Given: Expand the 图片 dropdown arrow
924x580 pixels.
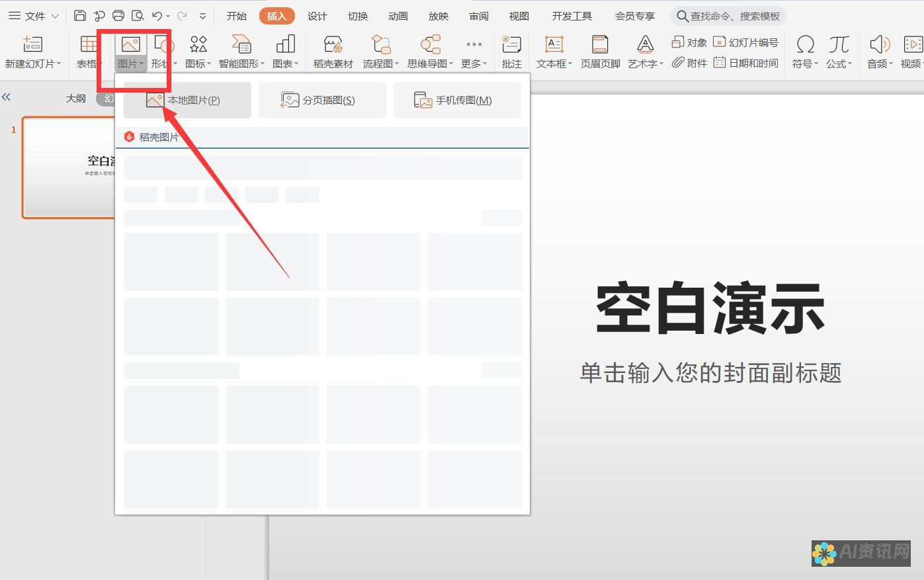Looking at the screenshot, I should click(142, 64).
